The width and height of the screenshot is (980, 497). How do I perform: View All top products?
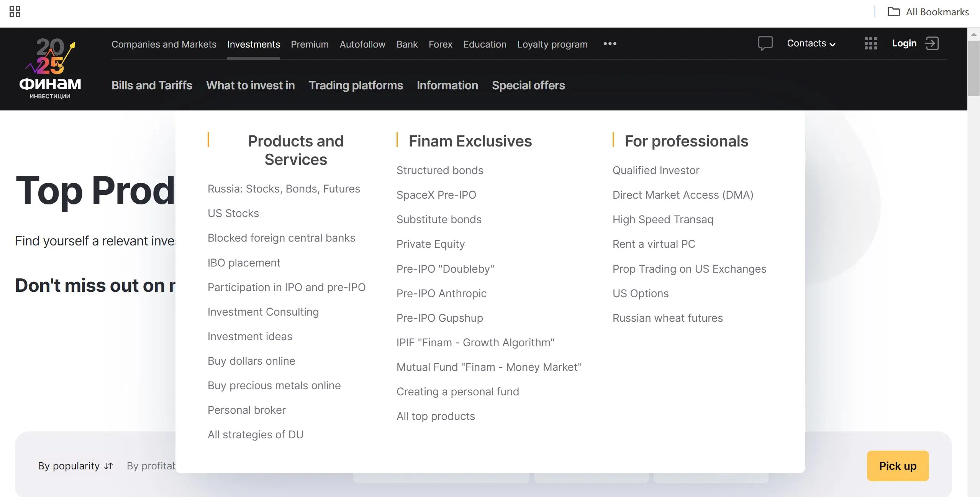(436, 416)
